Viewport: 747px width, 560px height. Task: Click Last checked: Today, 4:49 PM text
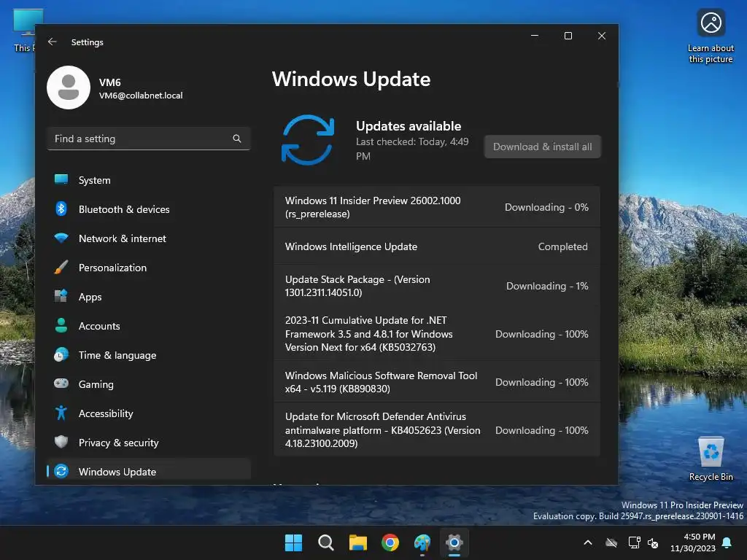pyautogui.click(x=412, y=149)
